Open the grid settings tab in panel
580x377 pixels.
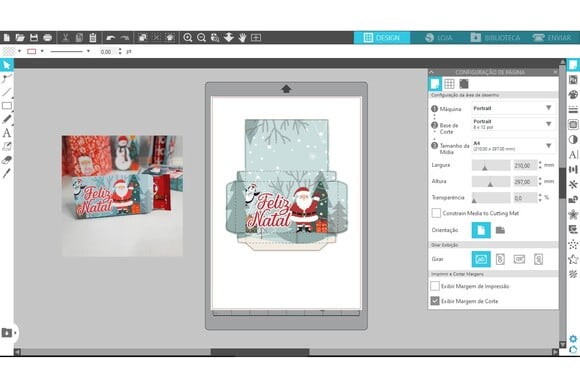pos(449,84)
